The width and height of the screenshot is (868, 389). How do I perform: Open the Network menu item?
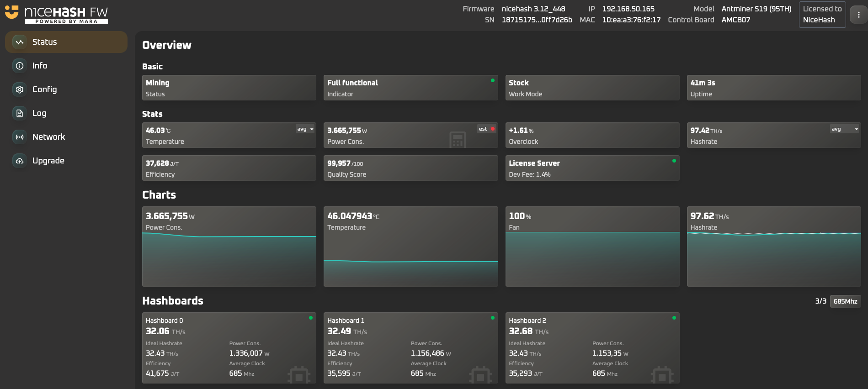[x=48, y=137]
